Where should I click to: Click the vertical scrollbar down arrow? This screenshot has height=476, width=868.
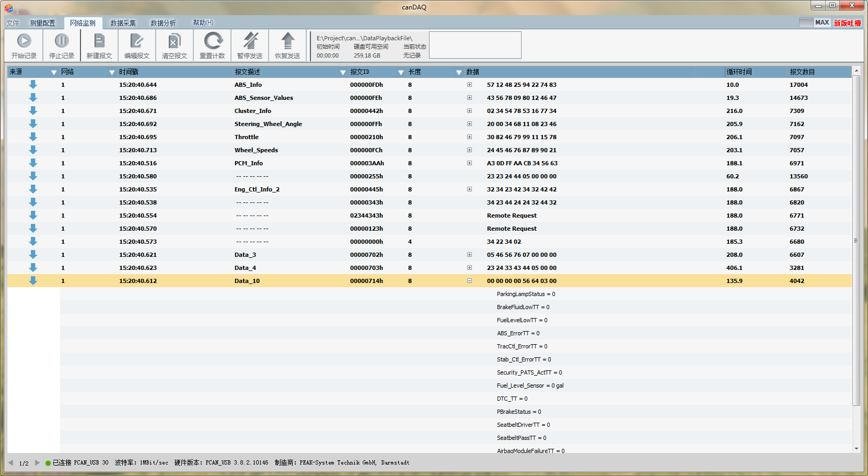856,448
